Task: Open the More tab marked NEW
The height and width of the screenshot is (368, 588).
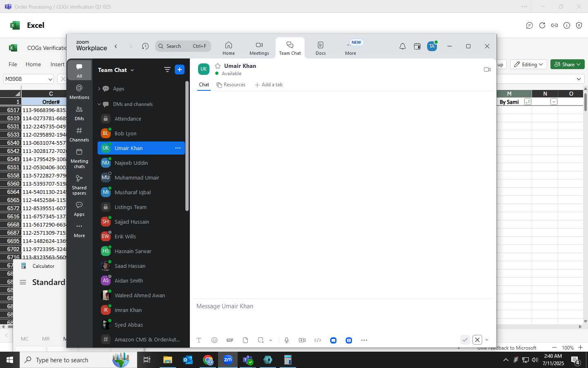Action: (350, 48)
